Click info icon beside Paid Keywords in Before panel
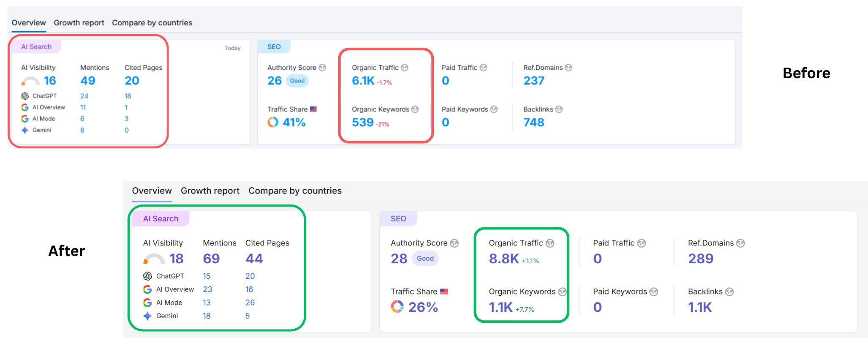The width and height of the screenshot is (868, 338). tap(494, 109)
